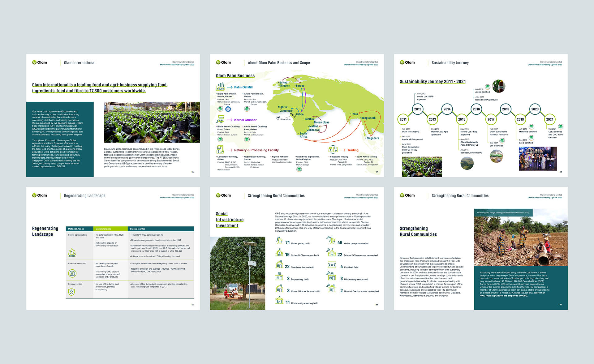Click the Kernel Crusher purple label

point(245,120)
